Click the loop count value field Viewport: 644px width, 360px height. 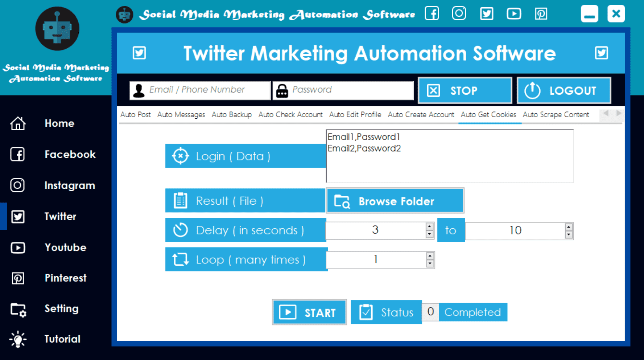click(376, 259)
